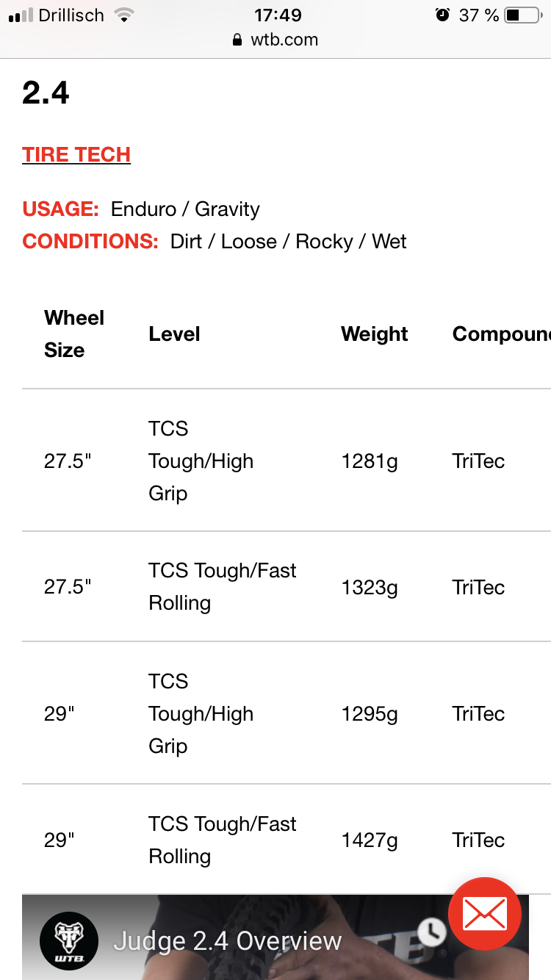Tap the Wi-Fi status icon
Image resolution: width=551 pixels, height=980 pixels.
[123, 15]
